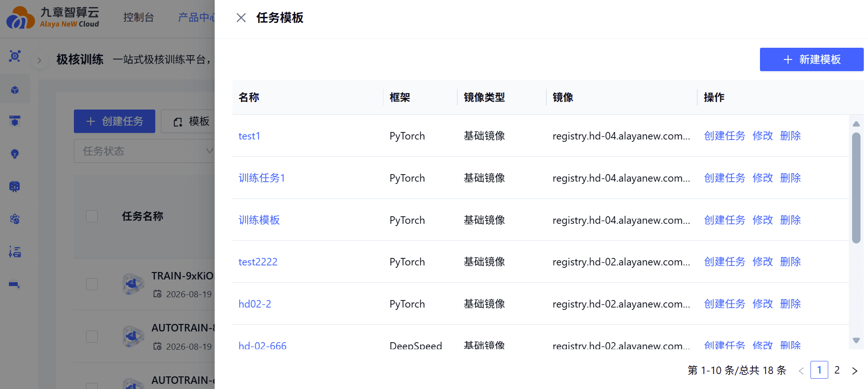Click the 九章智算云 Alaya New Cloud logo
The image size is (868, 389).
click(x=53, y=18)
